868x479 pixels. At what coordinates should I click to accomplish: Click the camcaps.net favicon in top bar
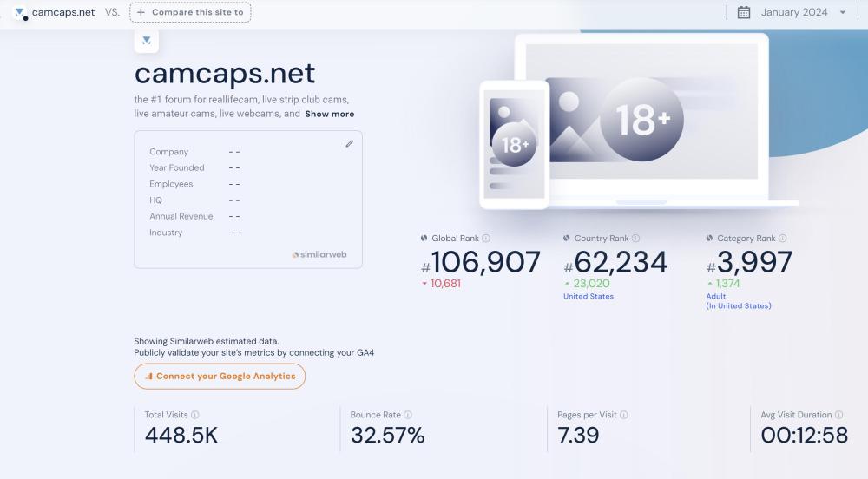pyautogui.click(x=21, y=13)
